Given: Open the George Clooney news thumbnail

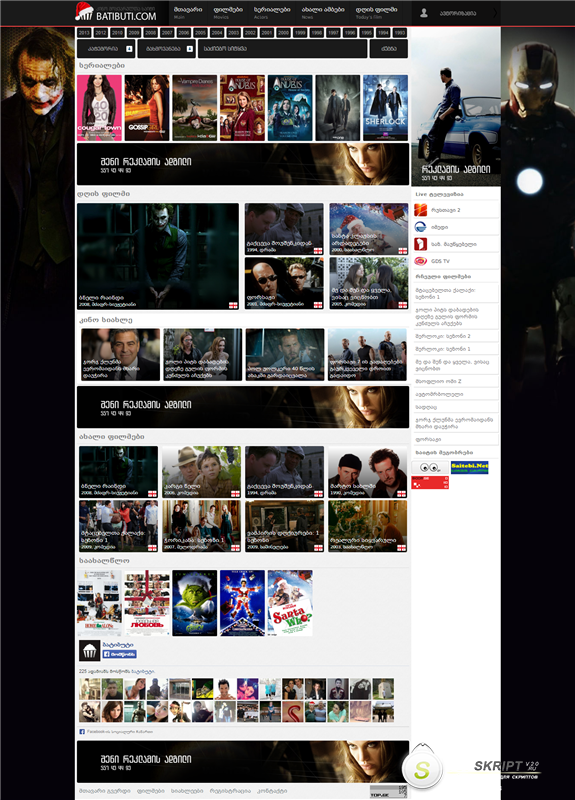Looking at the screenshot, I should (x=120, y=355).
